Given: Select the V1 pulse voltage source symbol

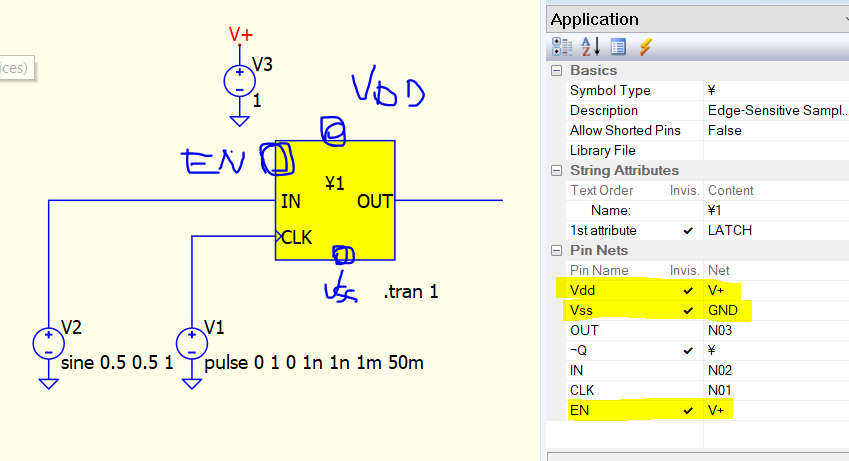Looking at the screenshot, I should [192, 343].
